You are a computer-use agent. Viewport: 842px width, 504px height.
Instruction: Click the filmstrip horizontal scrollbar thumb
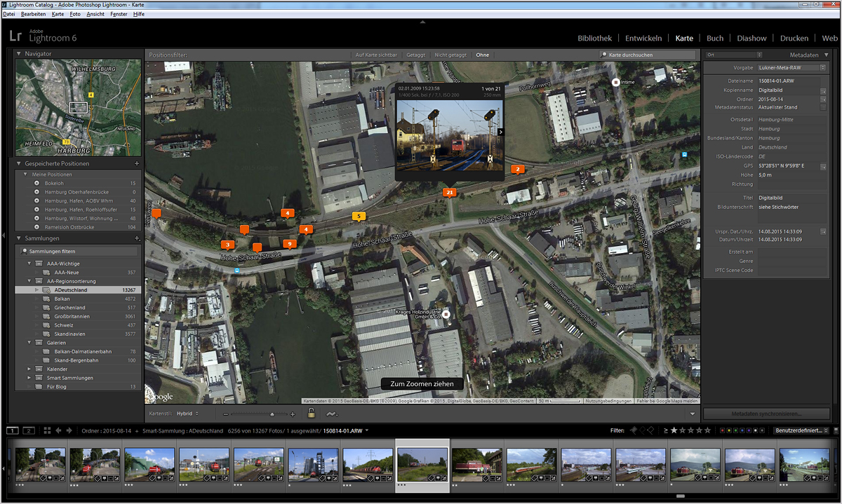(x=680, y=496)
